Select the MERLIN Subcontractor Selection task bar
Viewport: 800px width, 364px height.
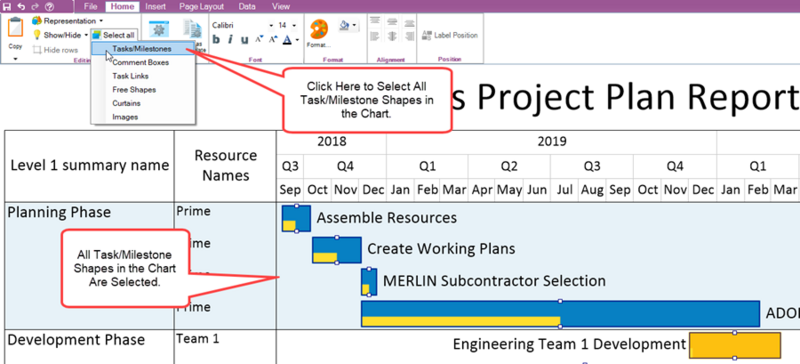[369, 282]
